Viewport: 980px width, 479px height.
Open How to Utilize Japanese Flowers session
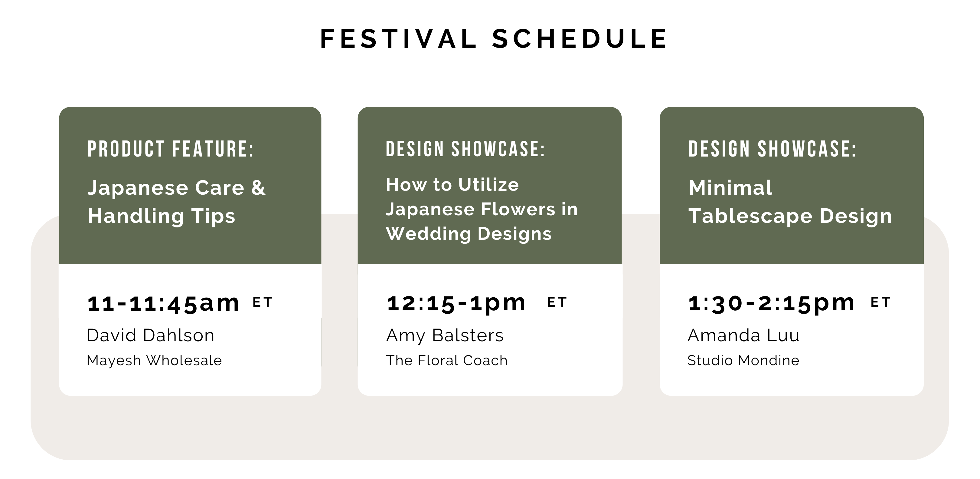(x=482, y=209)
